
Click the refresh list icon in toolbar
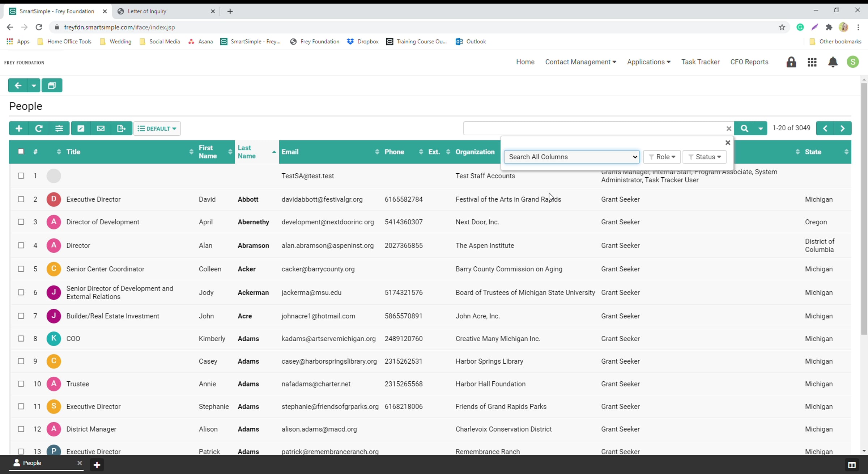pos(39,128)
